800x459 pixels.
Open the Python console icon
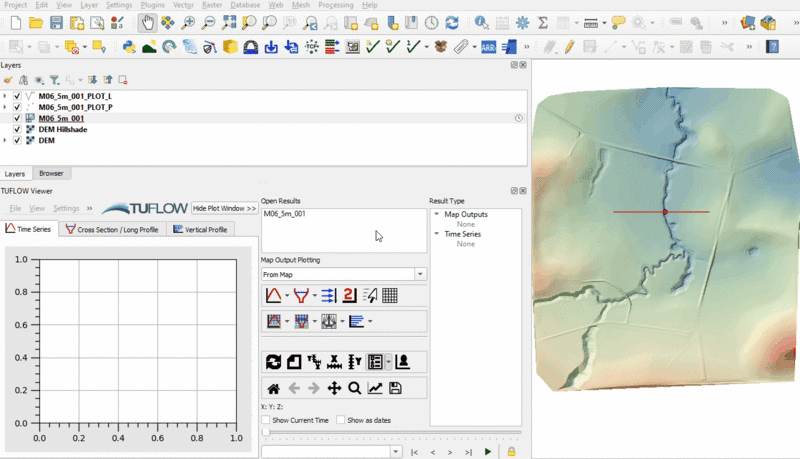click(x=129, y=46)
